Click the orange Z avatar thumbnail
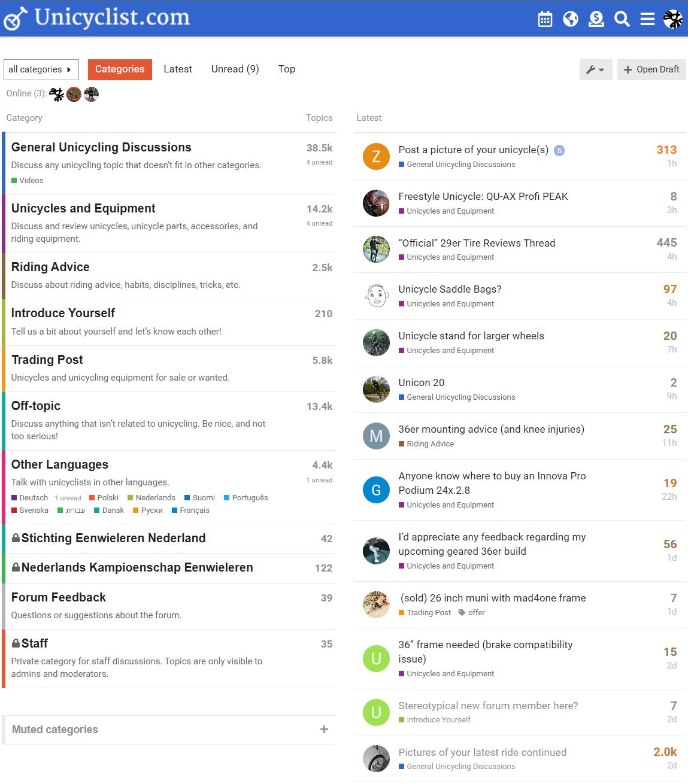Screen dimensions: 688x784 [376, 157]
